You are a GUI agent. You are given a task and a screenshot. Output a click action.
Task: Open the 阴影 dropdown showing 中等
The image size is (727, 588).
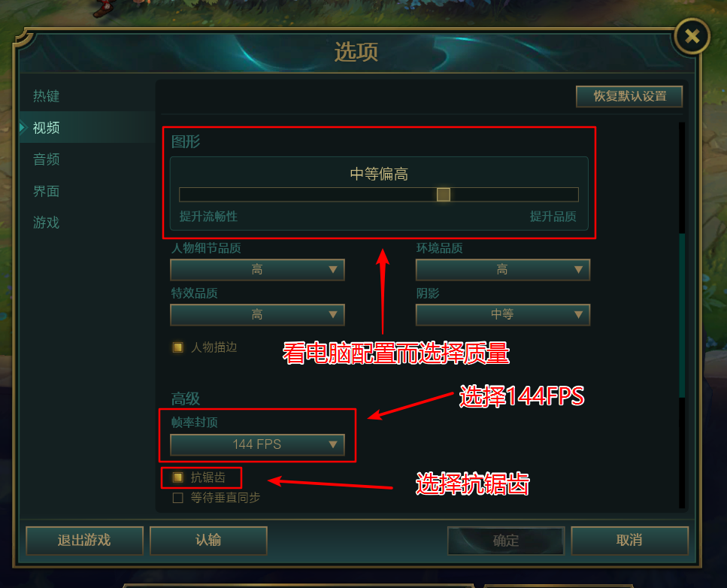[503, 314]
